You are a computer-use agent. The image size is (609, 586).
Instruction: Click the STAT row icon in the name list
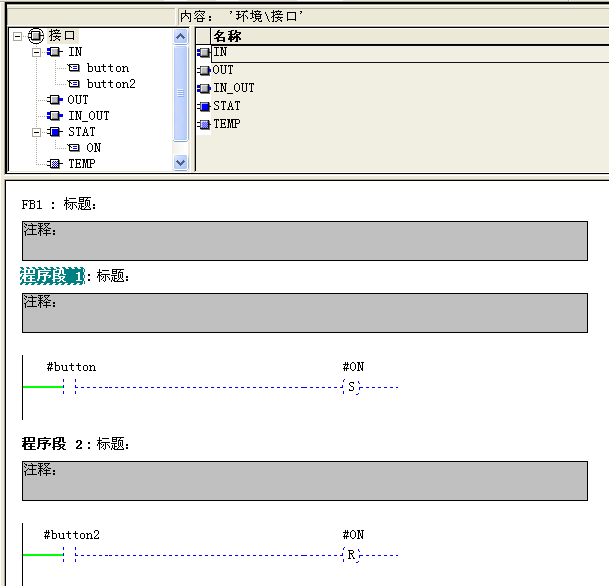(x=204, y=106)
